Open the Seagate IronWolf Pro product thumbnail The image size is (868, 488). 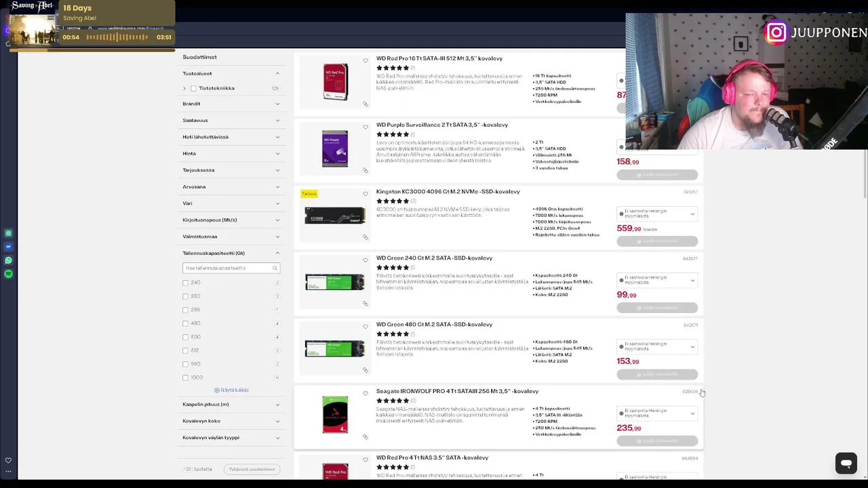335,414
